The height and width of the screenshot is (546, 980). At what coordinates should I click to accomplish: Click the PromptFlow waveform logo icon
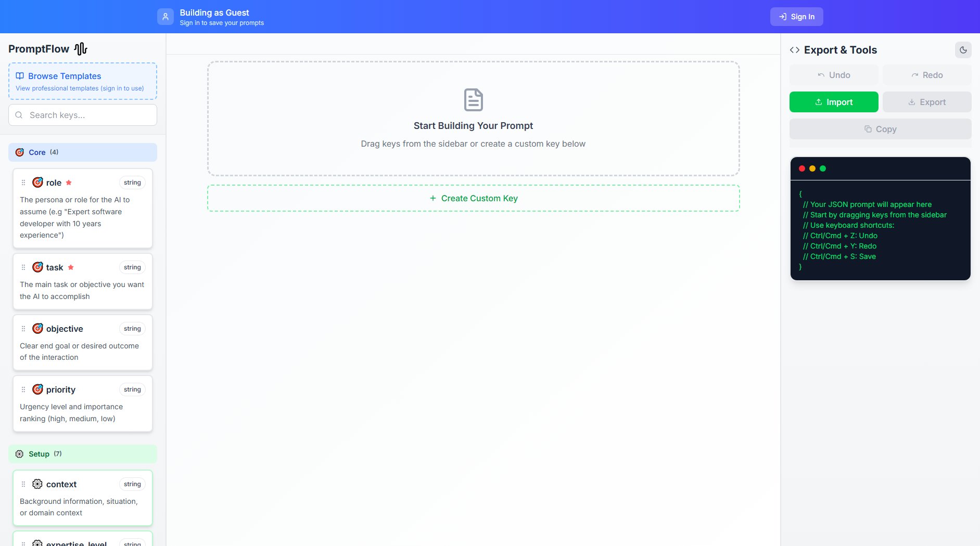click(x=81, y=49)
